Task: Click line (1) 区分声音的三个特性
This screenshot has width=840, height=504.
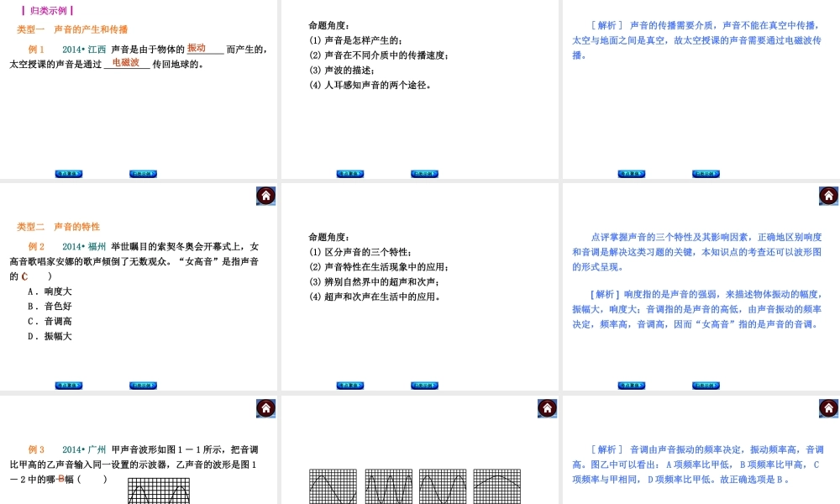Action: coord(360,252)
